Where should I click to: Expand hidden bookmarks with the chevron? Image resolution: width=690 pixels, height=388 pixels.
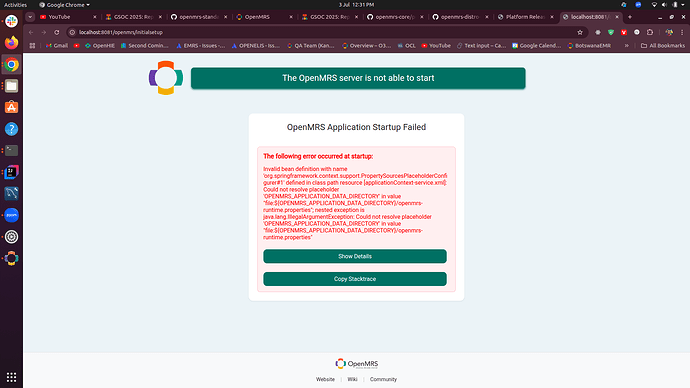tap(627, 46)
